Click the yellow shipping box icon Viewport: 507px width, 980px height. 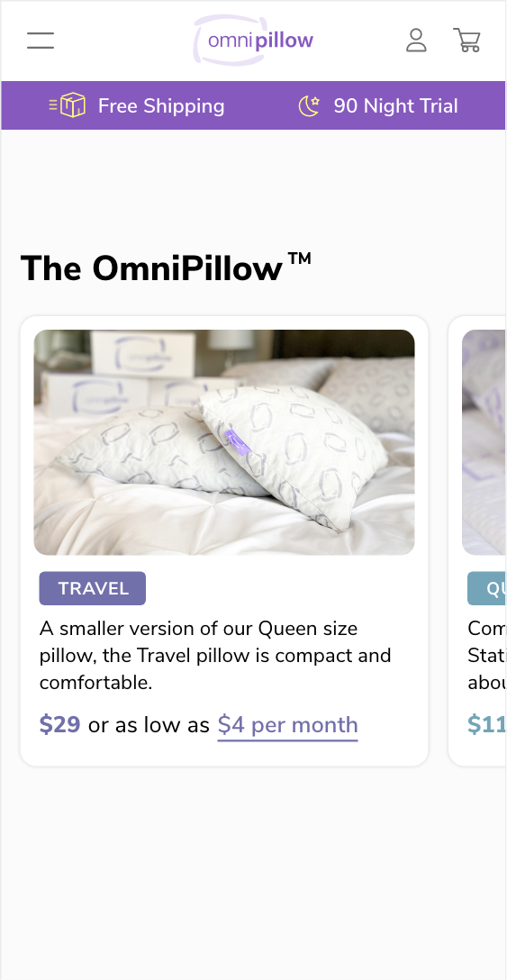coord(68,105)
